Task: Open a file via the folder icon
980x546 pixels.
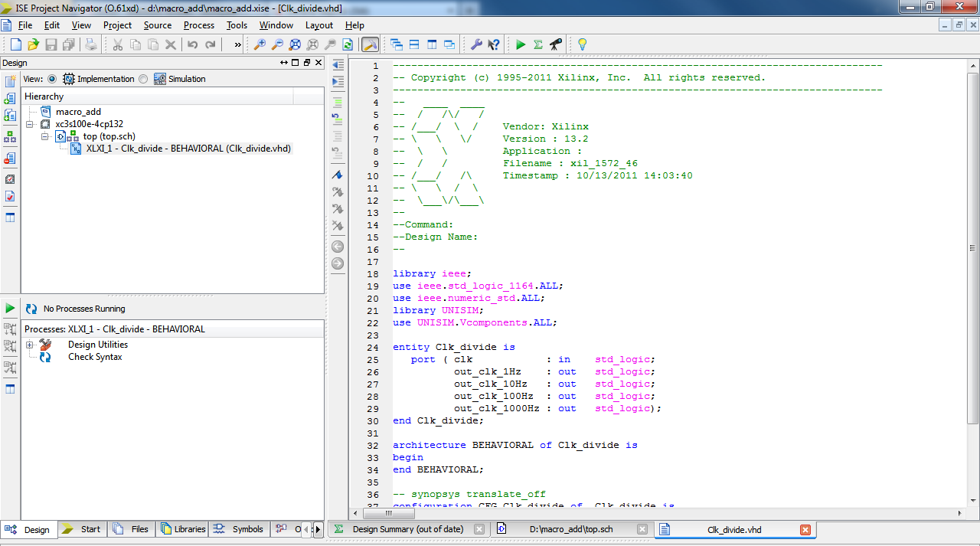Action: [33, 44]
